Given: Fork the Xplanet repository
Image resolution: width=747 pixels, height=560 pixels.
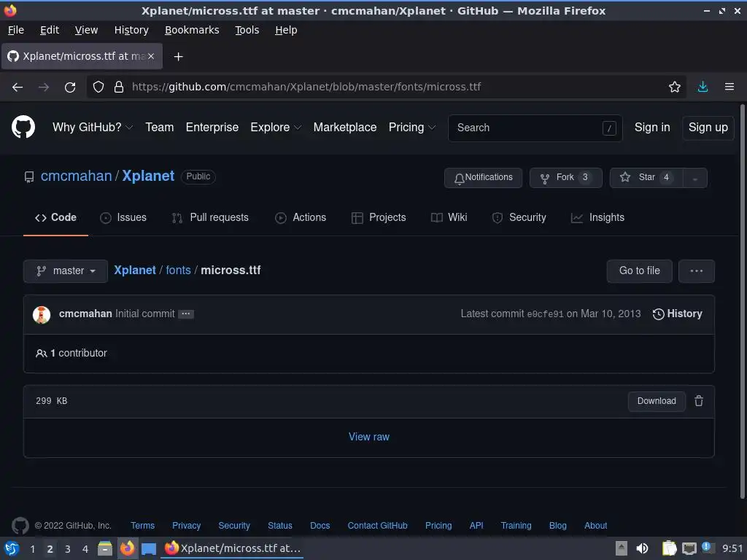Looking at the screenshot, I should 565,178.
